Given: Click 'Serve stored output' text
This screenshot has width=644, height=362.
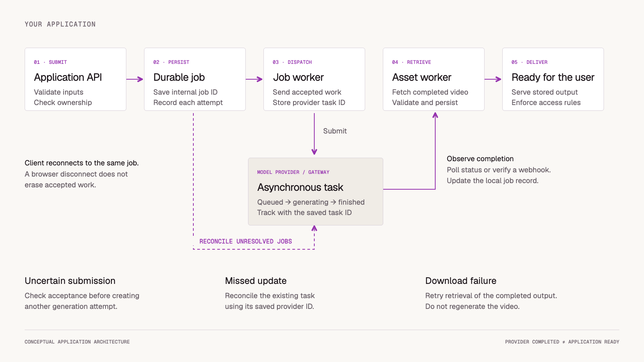Looking at the screenshot, I should click(x=545, y=92).
